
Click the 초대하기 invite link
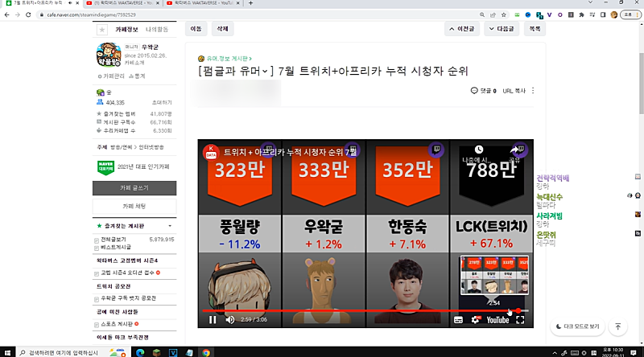[x=162, y=103]
